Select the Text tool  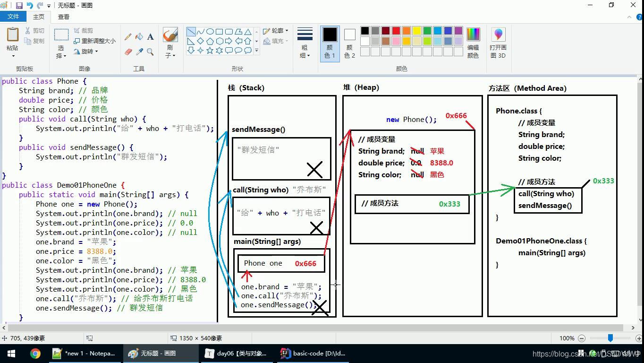click(x=150, y=37)
